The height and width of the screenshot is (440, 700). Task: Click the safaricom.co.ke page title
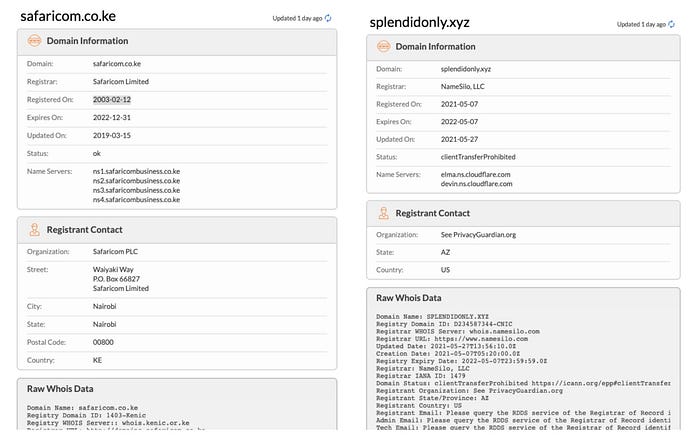click(x=68, y=16)
